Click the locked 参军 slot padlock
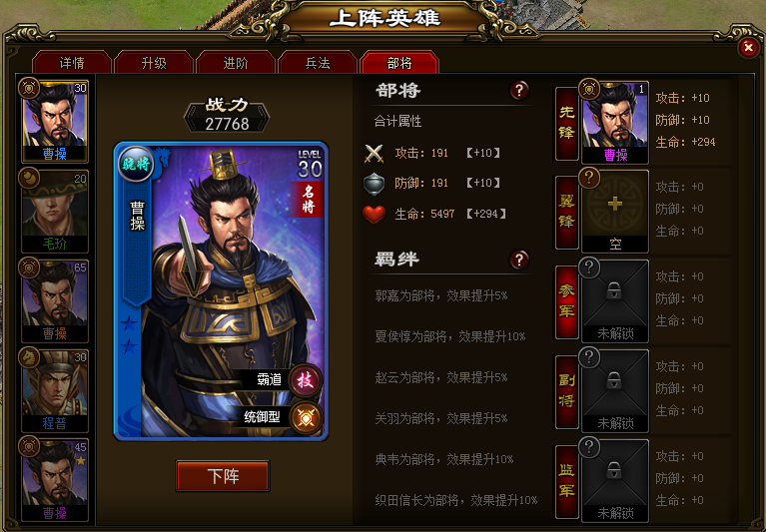 pyautogui.click(x=614, y=290)
